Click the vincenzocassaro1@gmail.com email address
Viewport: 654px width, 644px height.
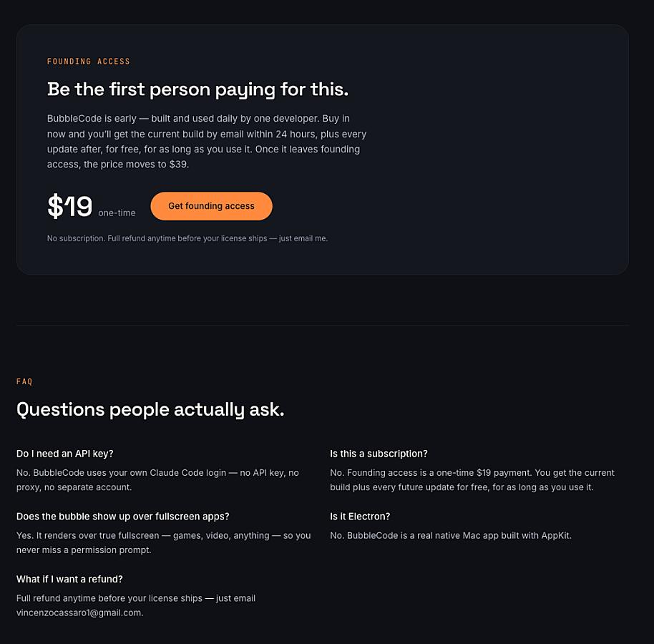pyautogui.click(x=79, y=613)
